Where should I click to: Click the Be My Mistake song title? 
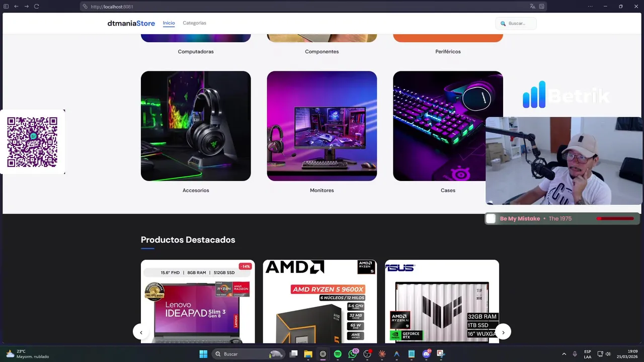(520, 219)
